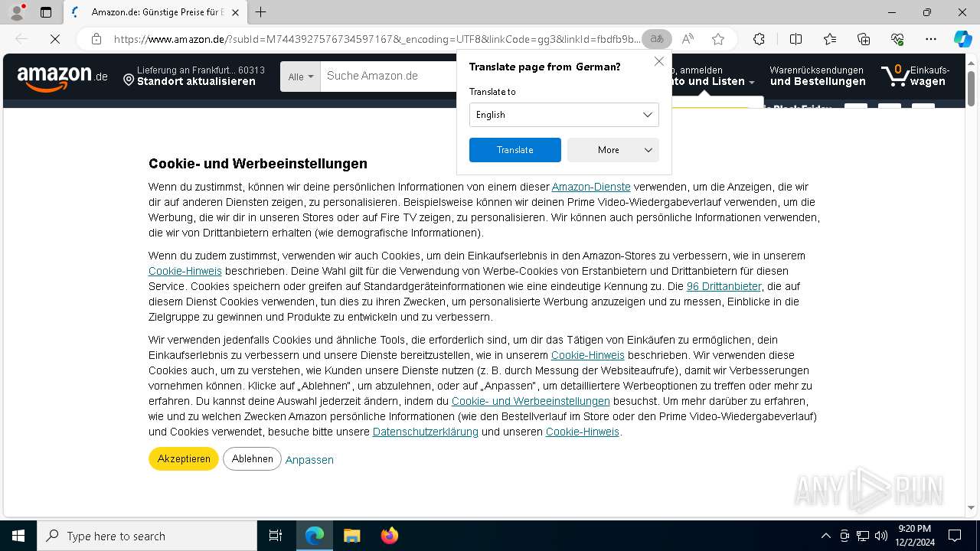
Task: Launch Firefox from taskbar
Action: tap(389, 536)
